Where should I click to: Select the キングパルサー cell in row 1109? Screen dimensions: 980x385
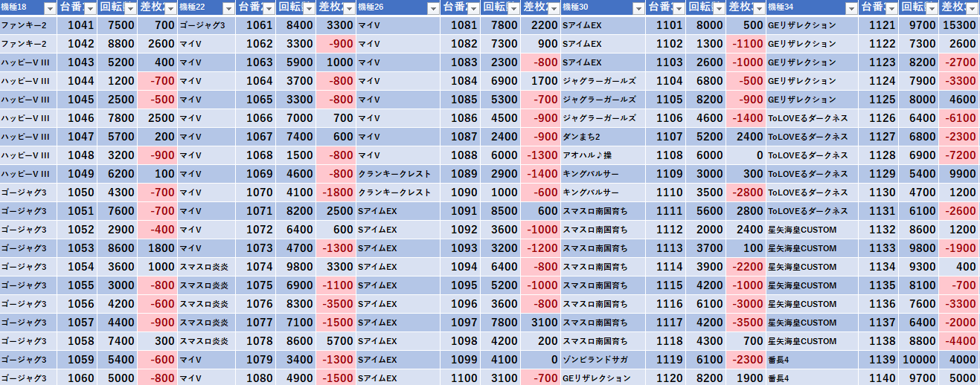coord(603,174)
